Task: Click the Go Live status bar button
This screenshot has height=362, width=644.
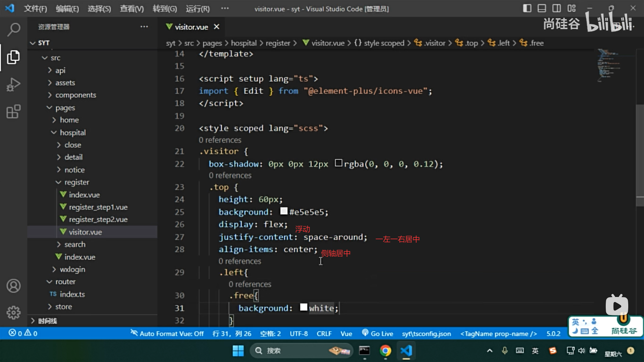Action: click(x=377, y=334)
